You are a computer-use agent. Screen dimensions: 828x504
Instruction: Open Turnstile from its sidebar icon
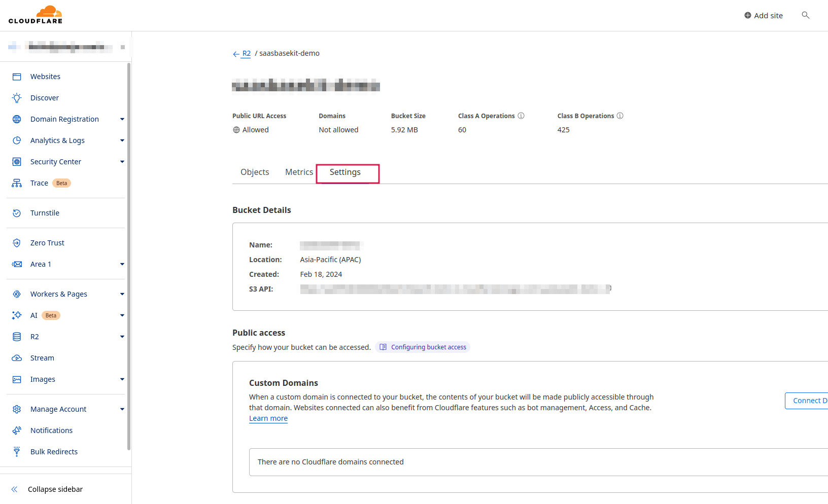tap(17, 213)
